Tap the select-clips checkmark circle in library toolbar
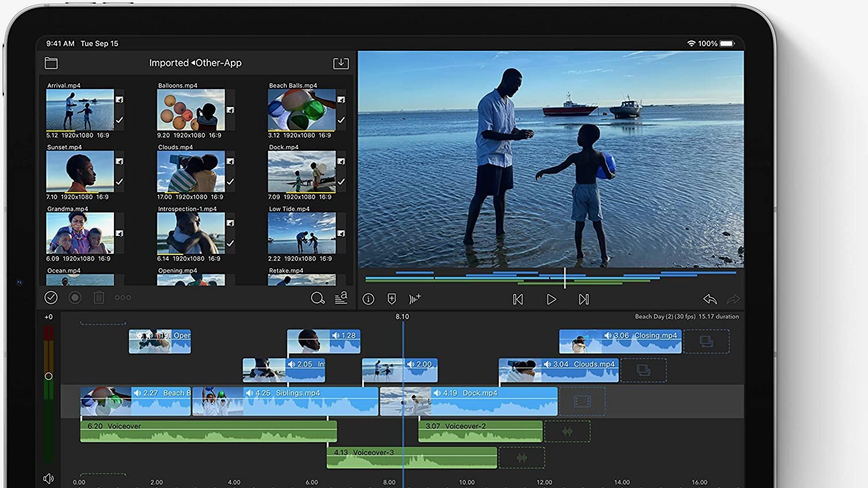Image resolution: width=868 pixels, height=488 pixels. 51,298
